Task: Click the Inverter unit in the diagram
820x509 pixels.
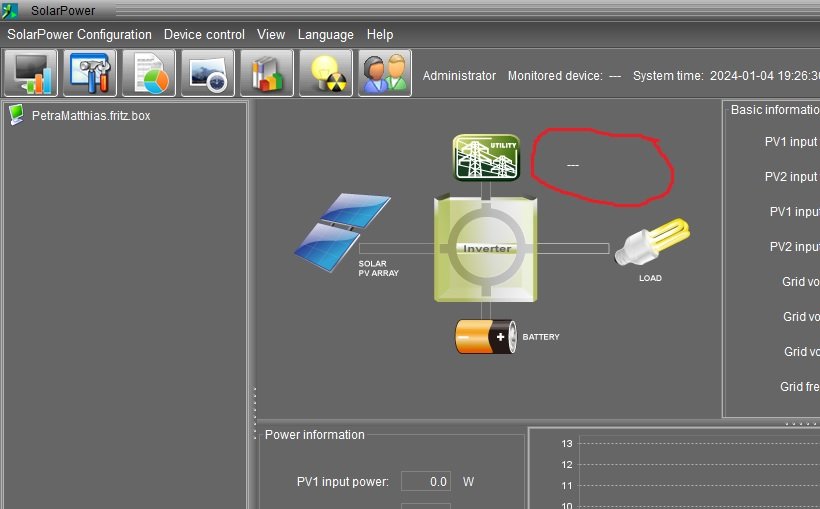Action: tap(487, 248)
